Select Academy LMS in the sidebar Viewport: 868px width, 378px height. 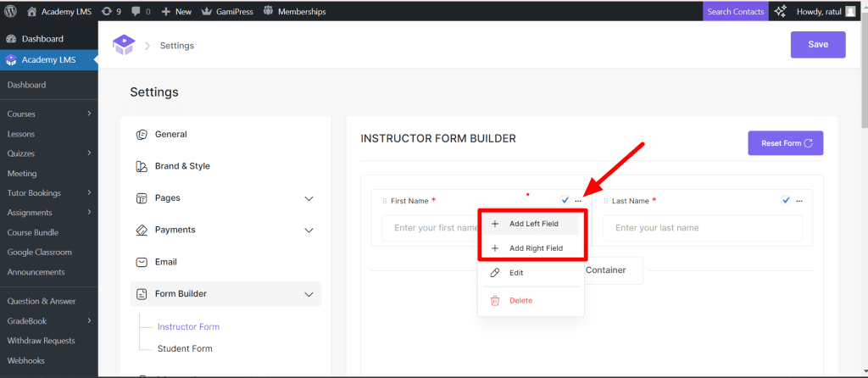[48, 60]
